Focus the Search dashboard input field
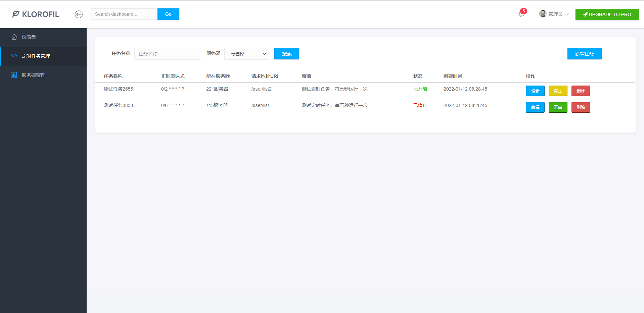644x313 pixels. pyautogui.click(x=124, y=14)
